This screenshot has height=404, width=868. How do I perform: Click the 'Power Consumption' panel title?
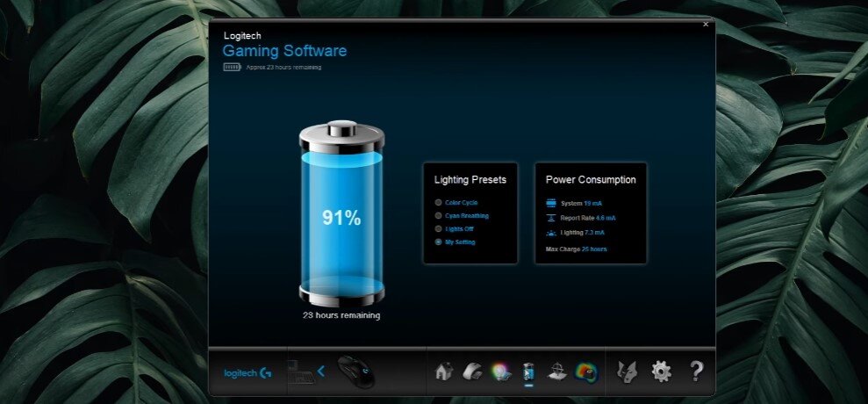coord(591,179)
